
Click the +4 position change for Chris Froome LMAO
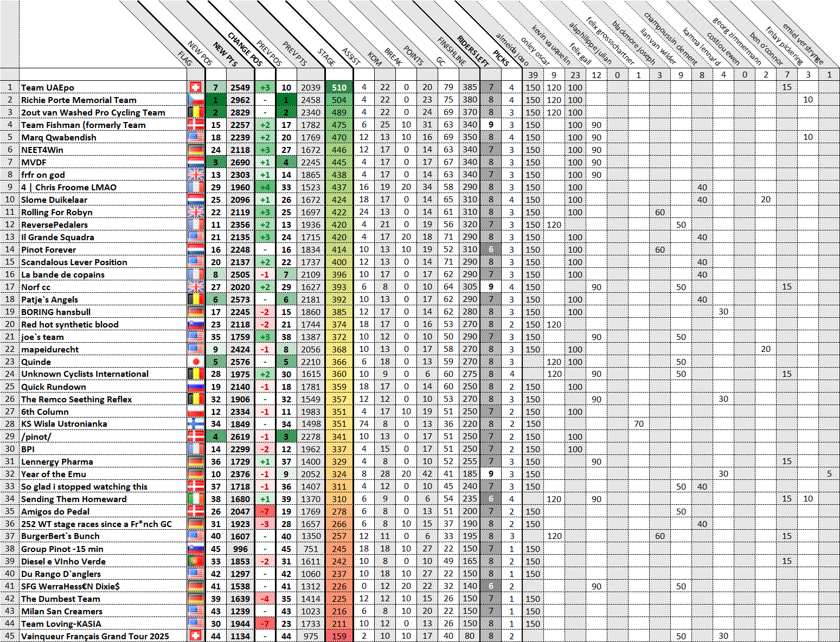[265, 187]
